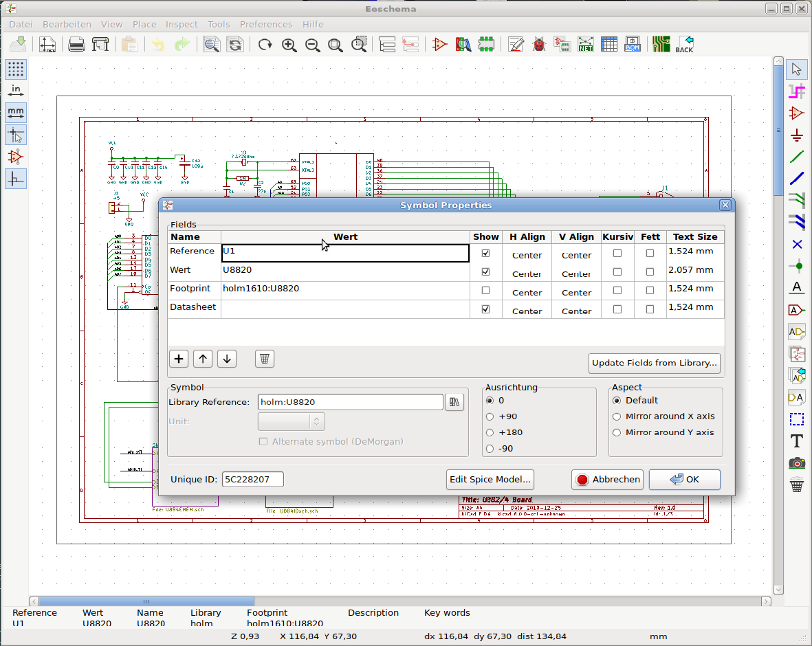Viewport: 812px width, 646px height.
Task: Open H Align cell for Reference row
Action: click(x=527, y=254)
